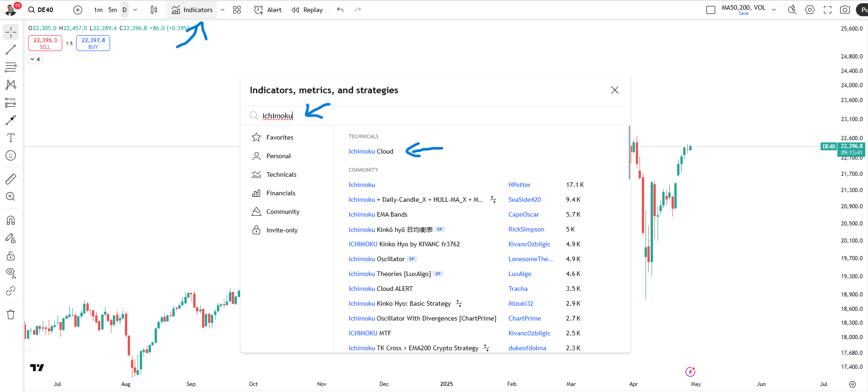Toggle lock all drawing tools
Screen dimensions: 868x392
[x=11, y=256]
